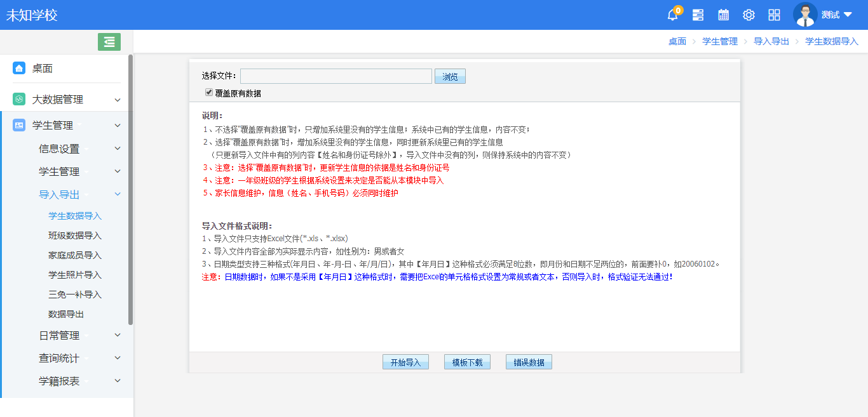Open the 学生管理 breadcrumb link

click(719, 41)
